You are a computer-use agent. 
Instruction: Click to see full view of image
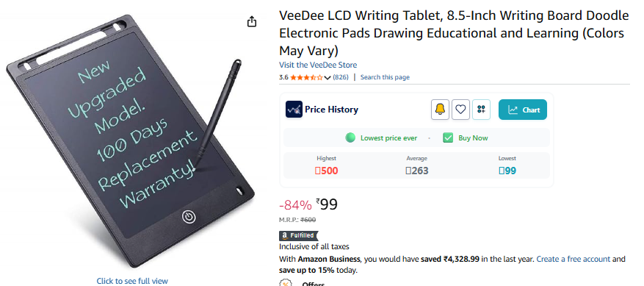[x=132, y=281]
